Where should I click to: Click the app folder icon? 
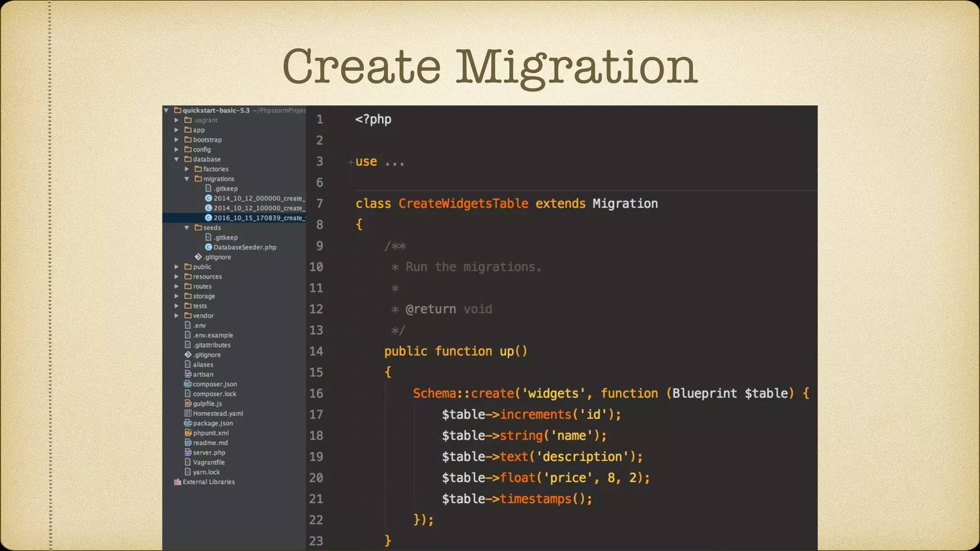coord(188,130)
